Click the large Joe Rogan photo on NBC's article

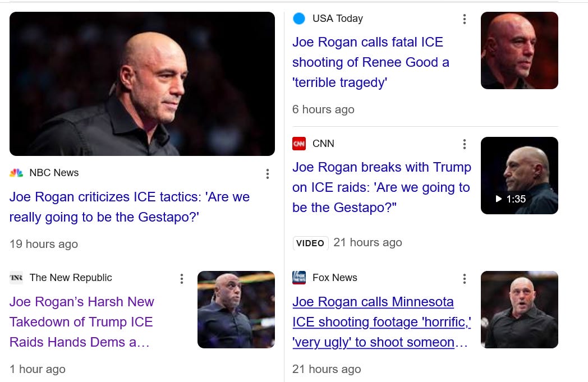(x=142, y=84)
